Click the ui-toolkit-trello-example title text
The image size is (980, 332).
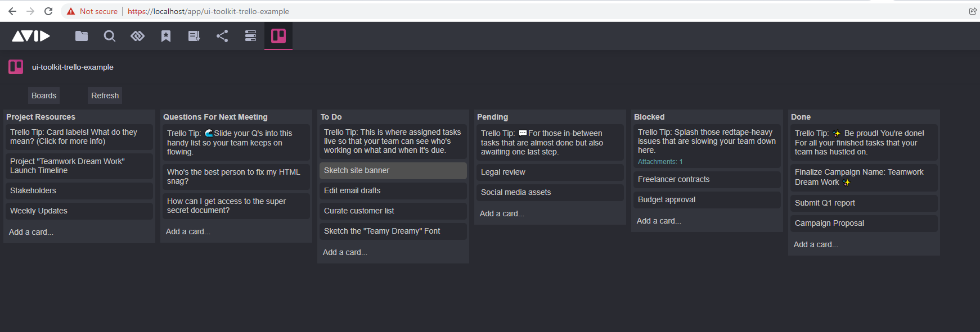point(73,67)
